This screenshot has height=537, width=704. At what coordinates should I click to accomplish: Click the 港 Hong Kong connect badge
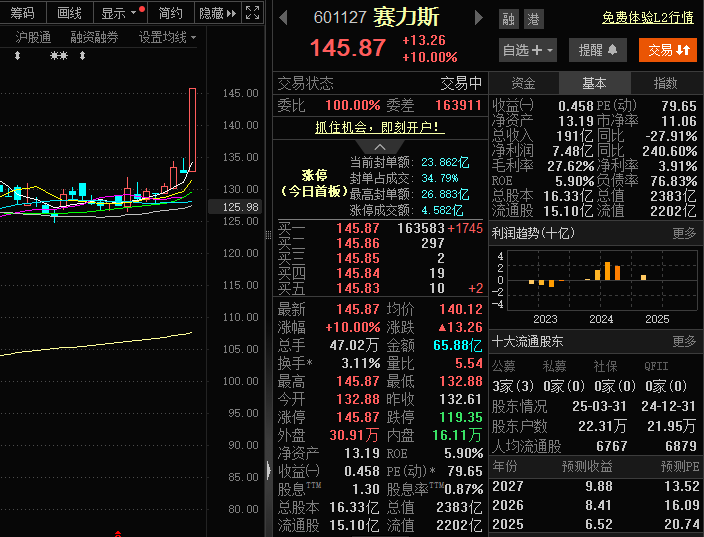click(x=533, y=19)
